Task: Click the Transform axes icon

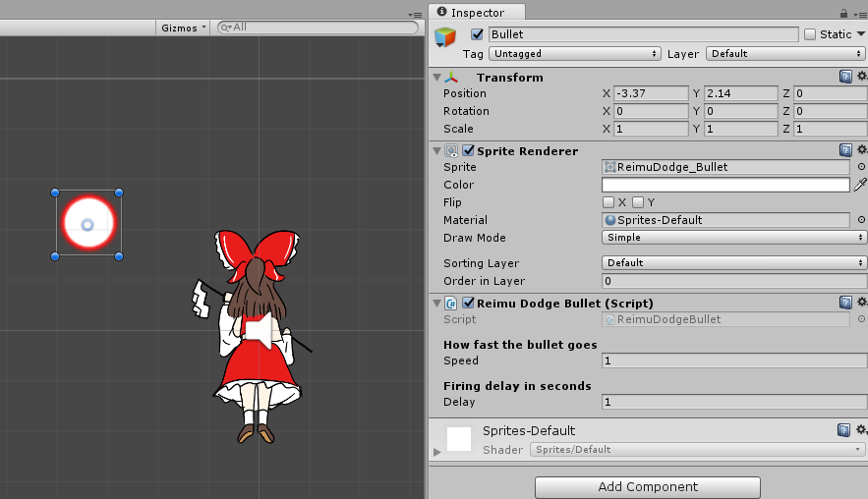Action: (451, 78)
